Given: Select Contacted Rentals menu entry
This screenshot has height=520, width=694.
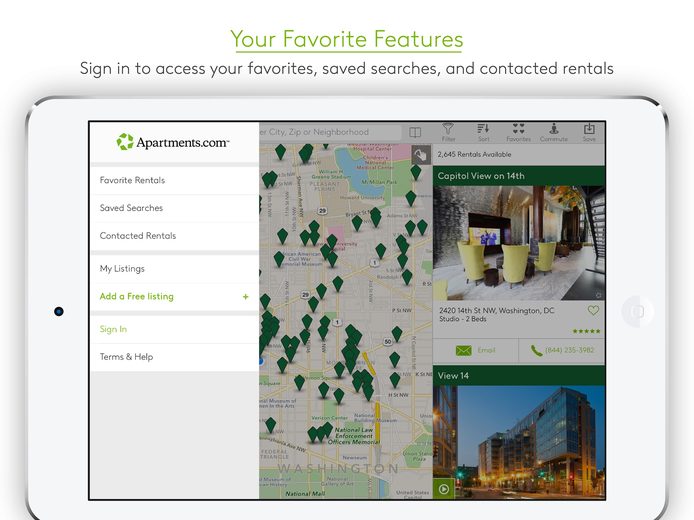Looking at the screenshot, I should [174, 236].
